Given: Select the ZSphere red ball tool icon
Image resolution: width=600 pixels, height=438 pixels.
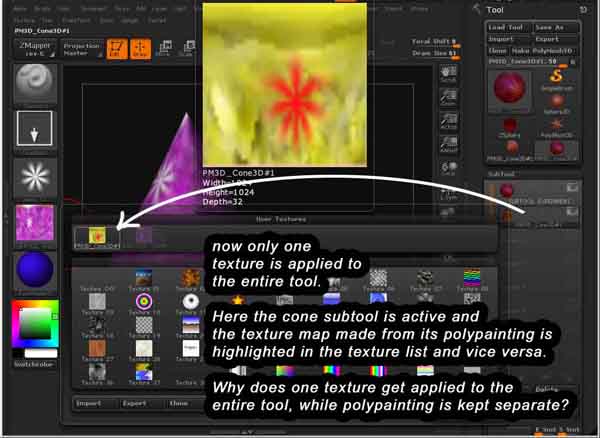Looking at the screenshot, I should 510,127.
